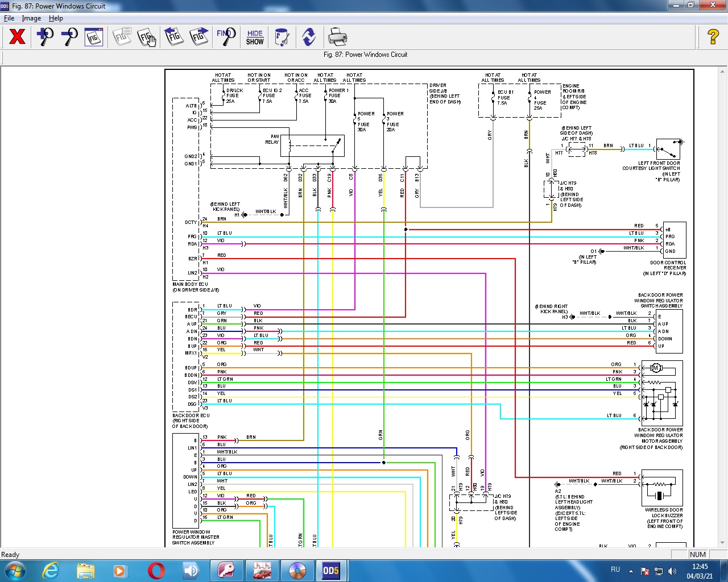The width and height of the screenshot is (728, 582).
Task: Select the OD5 taskbar application button
Action: pyautogui.click(x=331, y=571)
